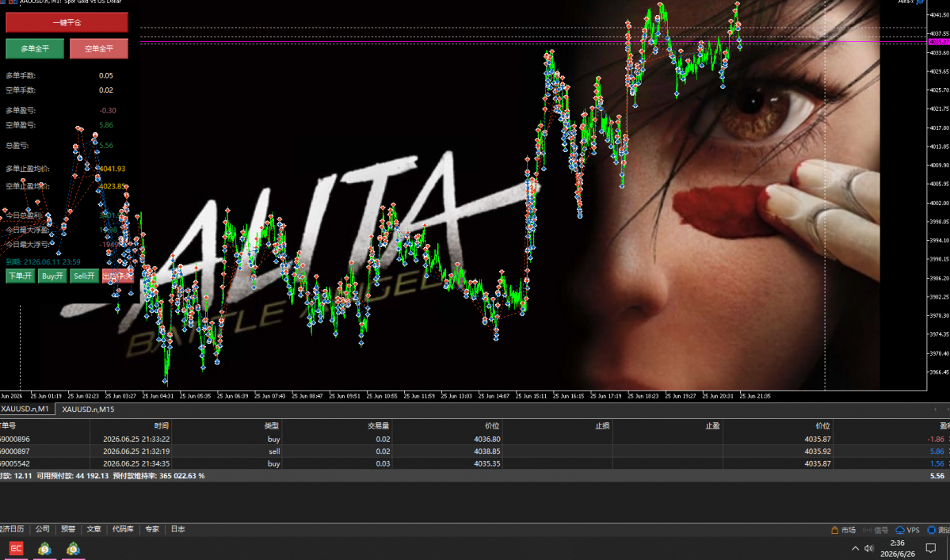Click the 多单盈亏 value -0.30
This screenshot has width=950, height=560.
107,111
